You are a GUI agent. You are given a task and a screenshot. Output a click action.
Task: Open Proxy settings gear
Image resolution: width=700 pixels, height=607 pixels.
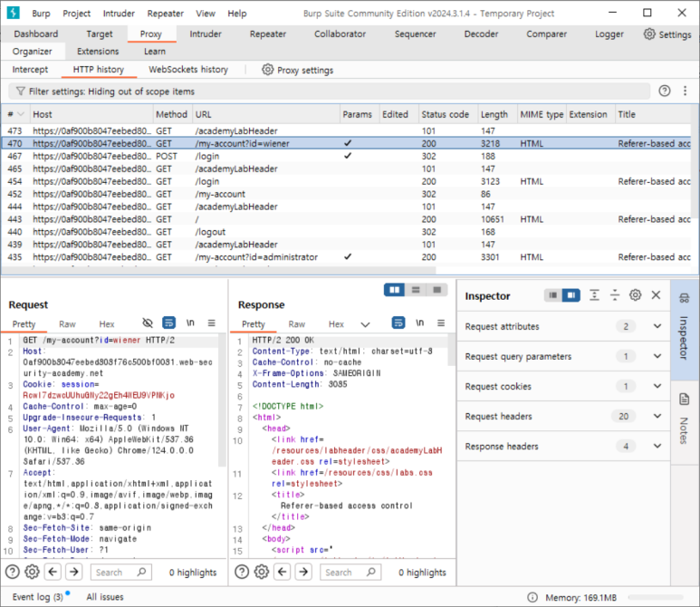tap(267, 70)
